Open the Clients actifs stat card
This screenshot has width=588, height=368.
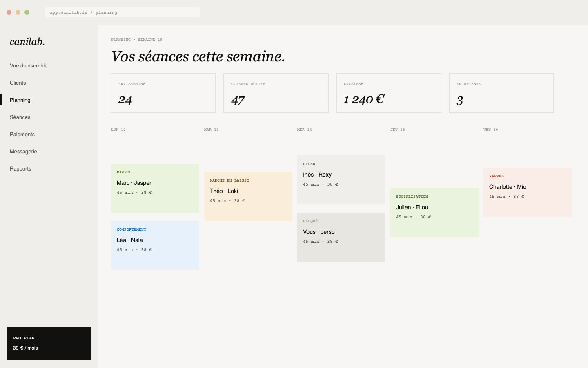(276, 93)
